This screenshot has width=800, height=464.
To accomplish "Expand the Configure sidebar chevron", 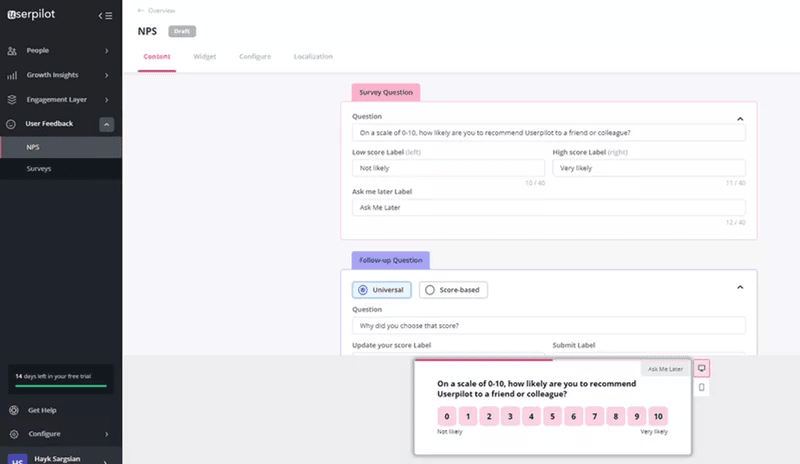I will (x=107, y=434).
